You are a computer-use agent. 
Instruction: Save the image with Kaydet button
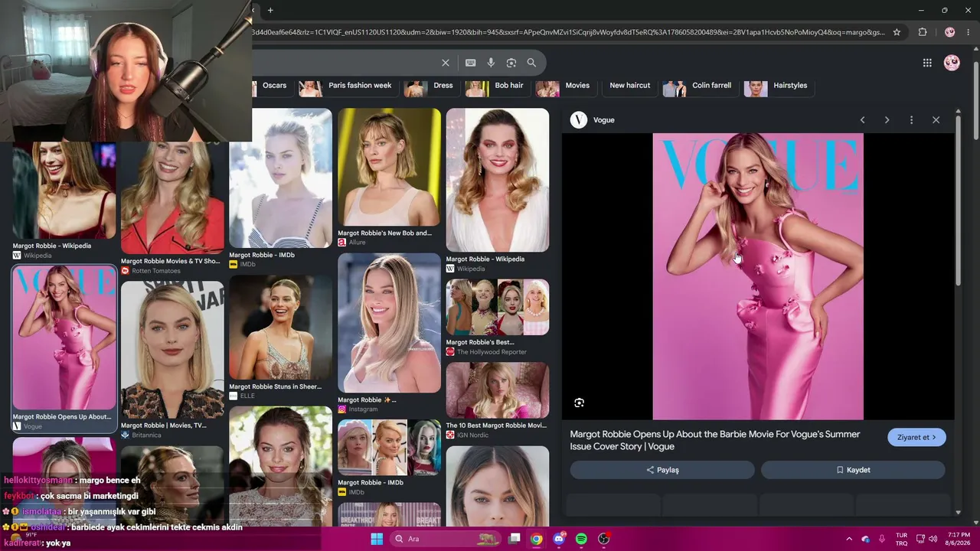(x=853, y=470)
